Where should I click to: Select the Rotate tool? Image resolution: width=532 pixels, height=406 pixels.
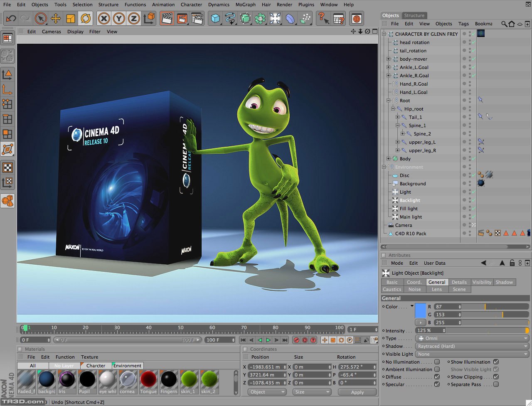click(x=85, y=18)
